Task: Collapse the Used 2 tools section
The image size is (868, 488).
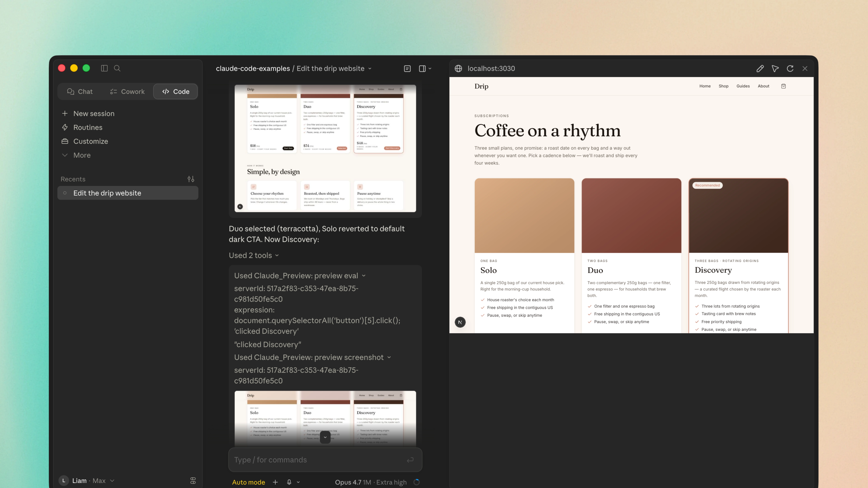Action: tap(254, 255)
